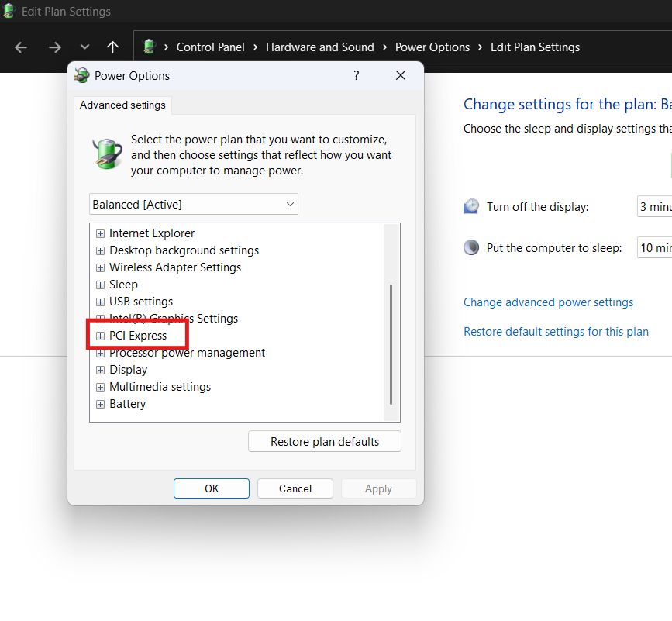This screenshot has width=672, height=621.
Task: Select the Advanced settings tab
Action: [122, 105]
